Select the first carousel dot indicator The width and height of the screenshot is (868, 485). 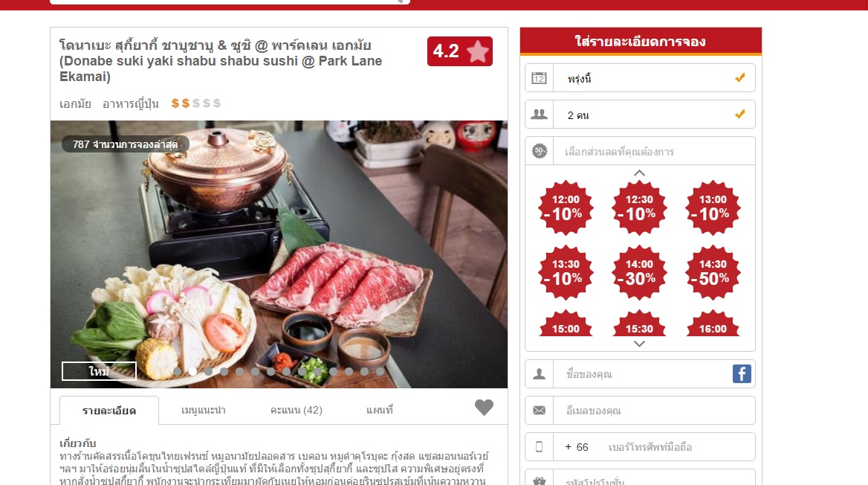(x=177, y=371)
